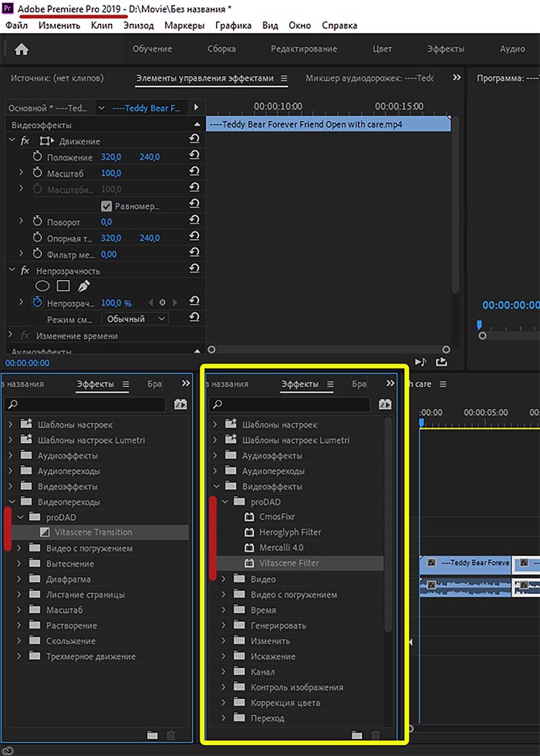Add keyframe diamond for Непрозрачность
Screen dimensions: 540x756
point(163,302)
